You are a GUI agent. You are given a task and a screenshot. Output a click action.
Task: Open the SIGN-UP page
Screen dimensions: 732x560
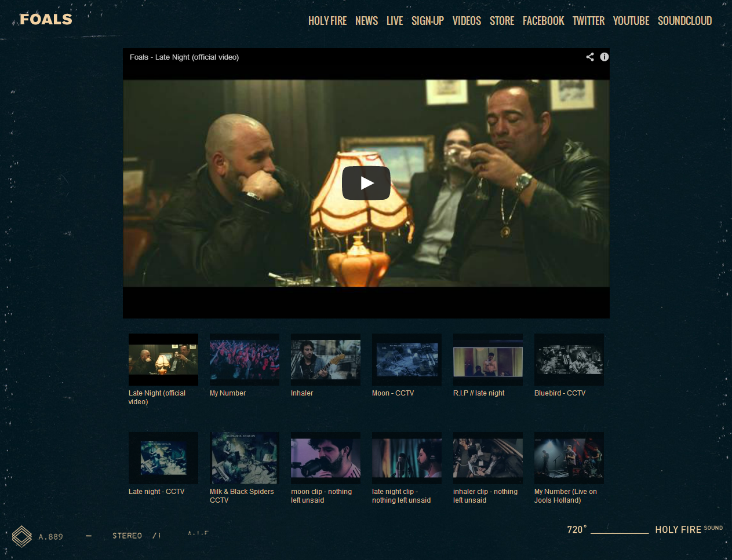coord(428,21)
